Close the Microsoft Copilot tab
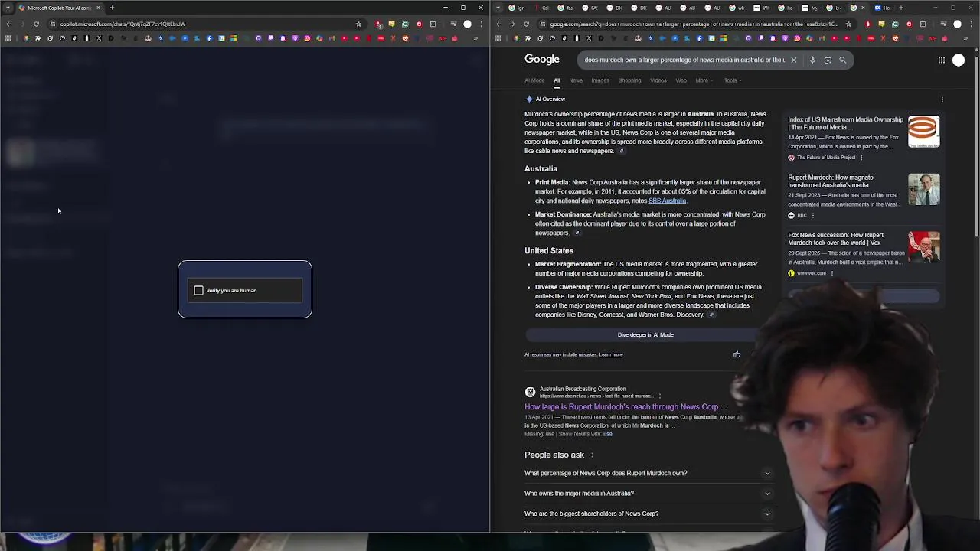 click(98, 8)
